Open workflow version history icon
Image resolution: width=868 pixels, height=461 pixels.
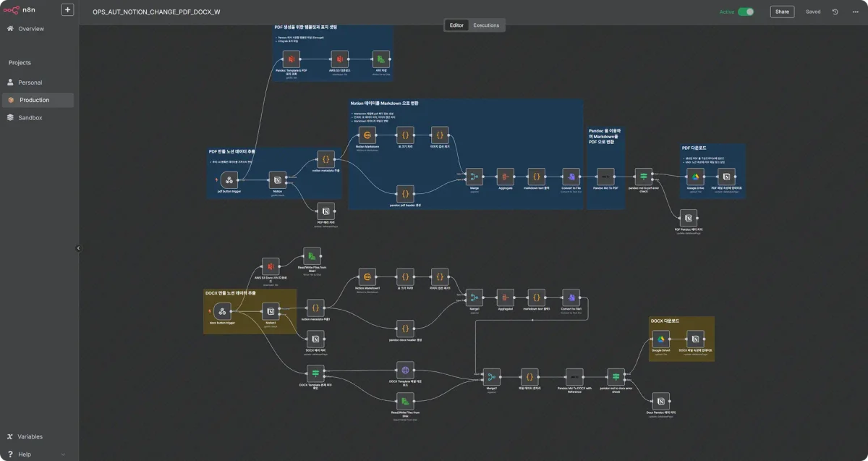pyautogui.click(x=835, y=12)
